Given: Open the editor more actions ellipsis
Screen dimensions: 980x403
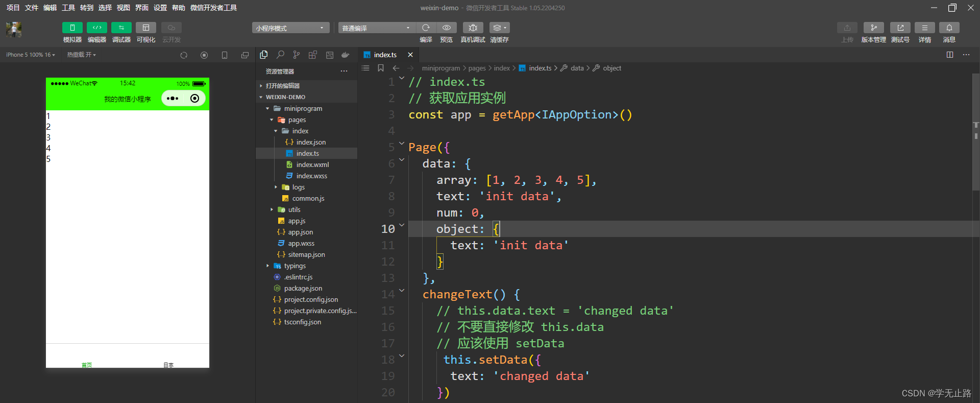Looking at the screenshot, I should tap(966, 55).
